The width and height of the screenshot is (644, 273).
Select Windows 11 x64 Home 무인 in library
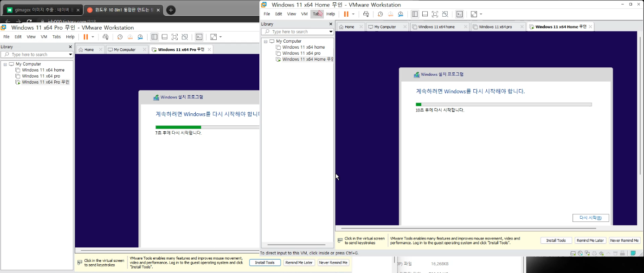pos(304,59)
